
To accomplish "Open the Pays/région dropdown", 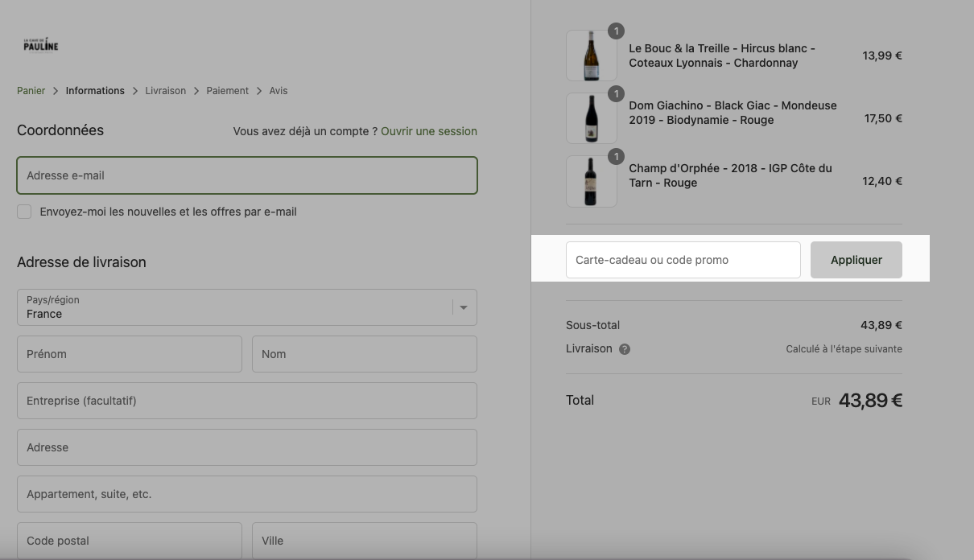I will pyautogui.click(x=247, y=307).
